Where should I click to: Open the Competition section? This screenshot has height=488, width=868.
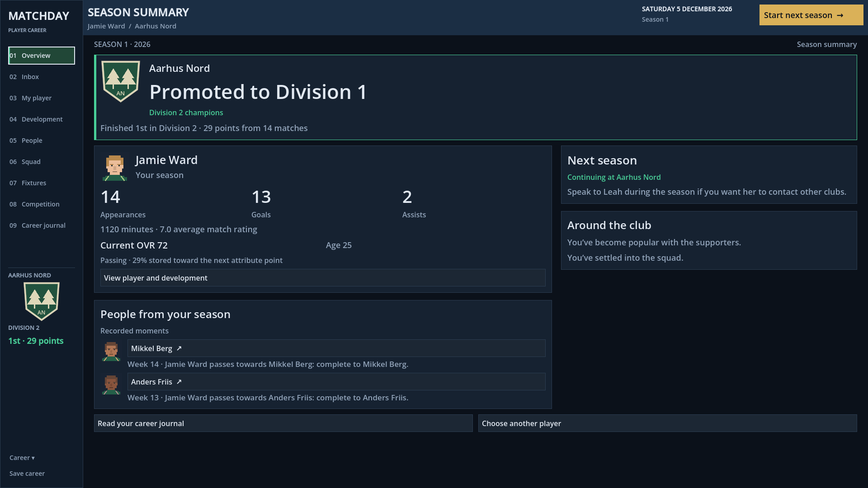point(42,204)
